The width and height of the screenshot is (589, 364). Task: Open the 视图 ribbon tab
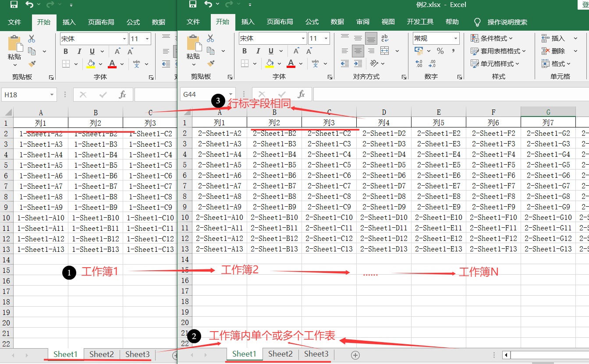tap(388, 22)
